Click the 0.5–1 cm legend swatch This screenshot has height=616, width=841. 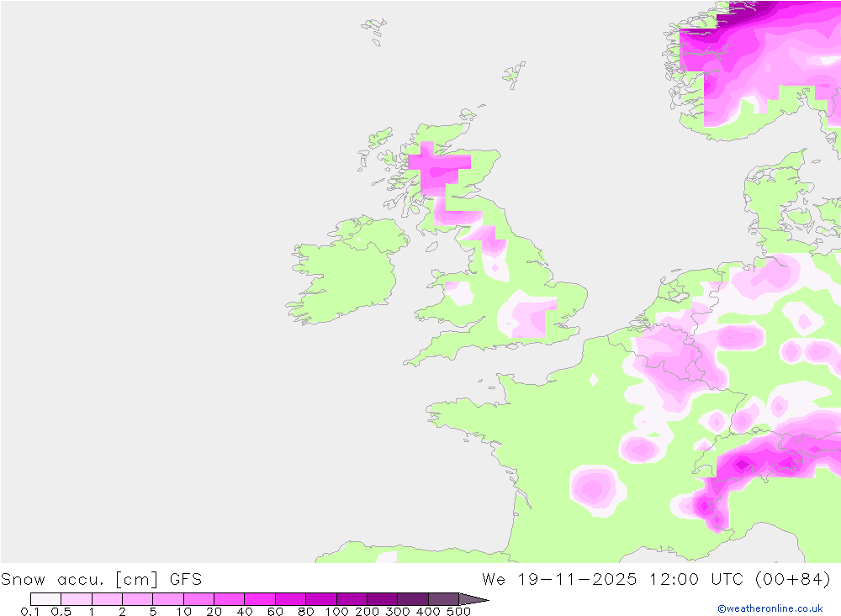coord(77,599)
